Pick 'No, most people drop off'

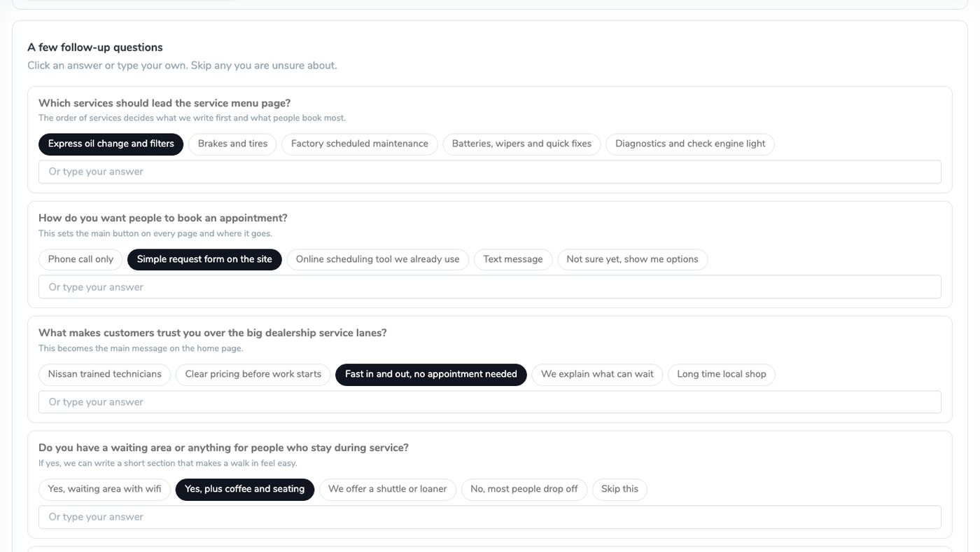pos(524,490)
